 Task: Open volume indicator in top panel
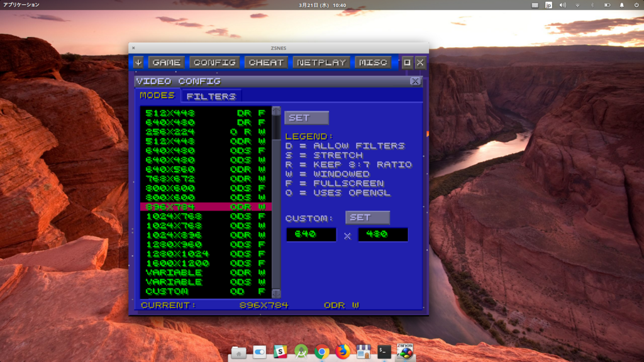(x=563, y=5)
